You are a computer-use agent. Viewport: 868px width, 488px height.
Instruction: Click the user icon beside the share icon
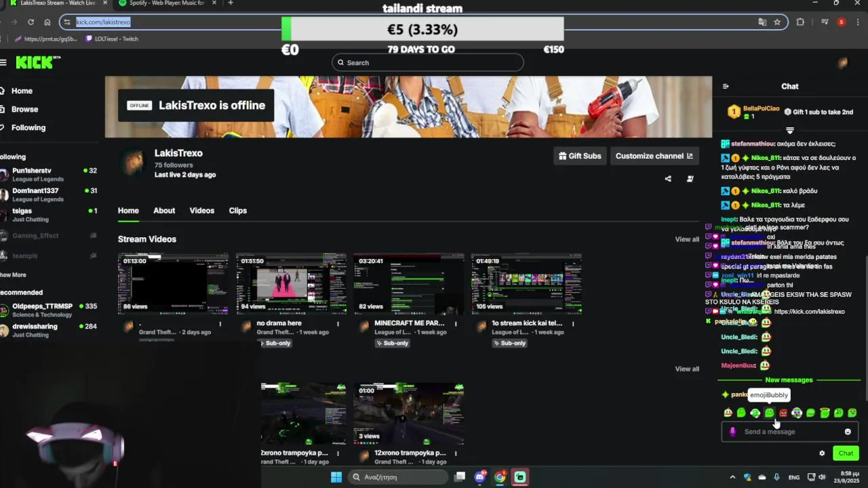(690, 179)
